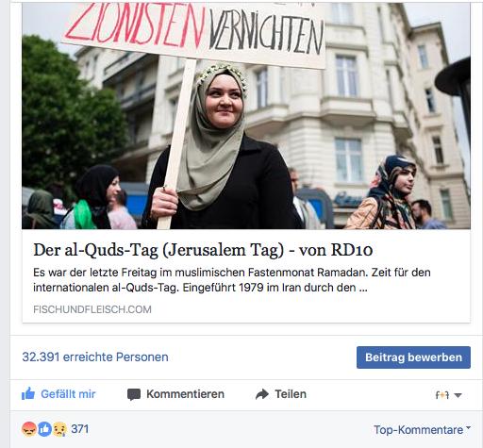Open the post identity selector arrow

[458, 395]
